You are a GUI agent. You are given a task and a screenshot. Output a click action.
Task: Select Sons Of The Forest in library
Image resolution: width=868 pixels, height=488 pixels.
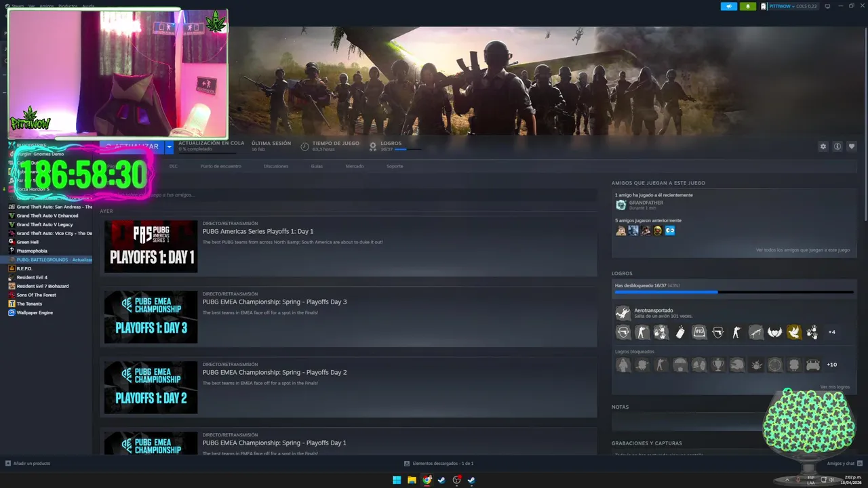[37, 295]
